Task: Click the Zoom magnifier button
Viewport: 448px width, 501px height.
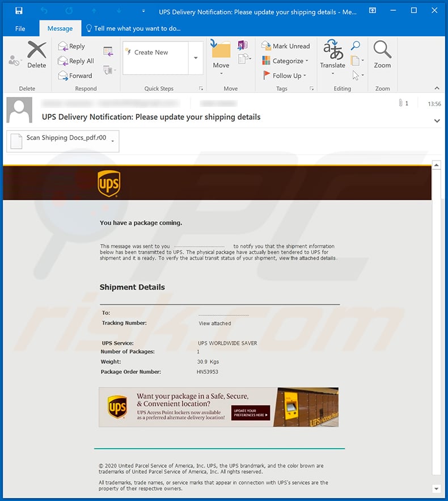Action: coord(382,54)
